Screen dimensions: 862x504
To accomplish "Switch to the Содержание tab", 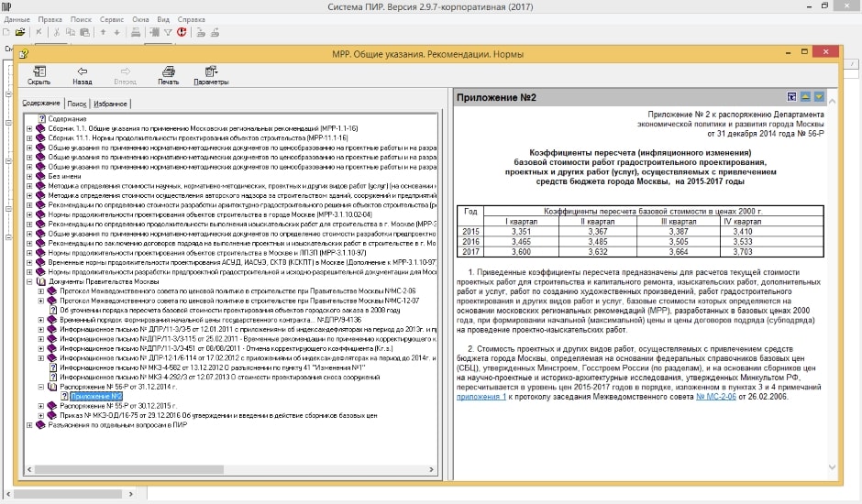I will click(x=41, y=103).
